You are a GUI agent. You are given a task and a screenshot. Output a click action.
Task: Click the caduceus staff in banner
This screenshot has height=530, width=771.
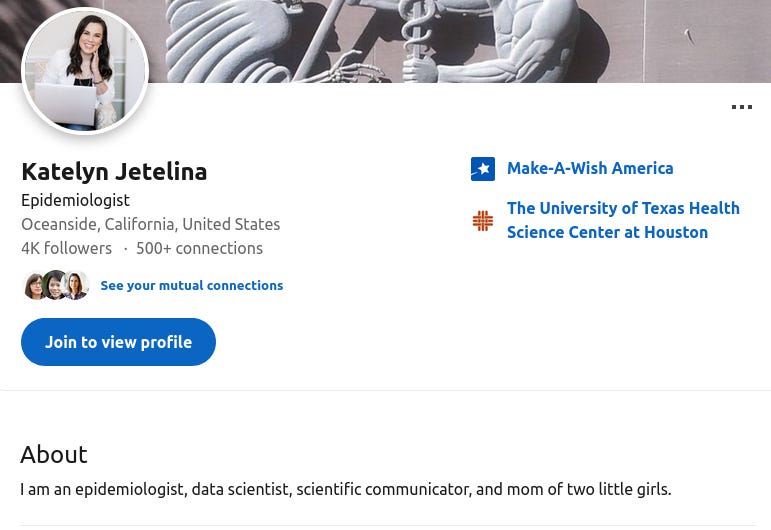point(416,37)
